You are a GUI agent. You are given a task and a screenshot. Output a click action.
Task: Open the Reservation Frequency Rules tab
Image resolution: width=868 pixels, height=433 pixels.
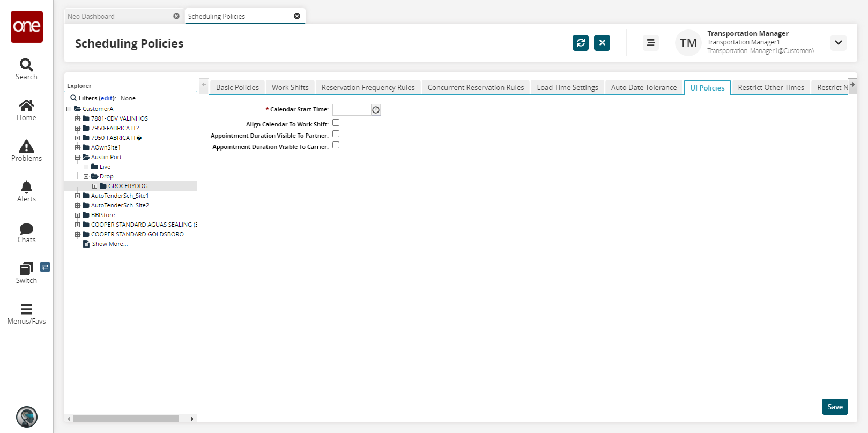click(368, 87)
